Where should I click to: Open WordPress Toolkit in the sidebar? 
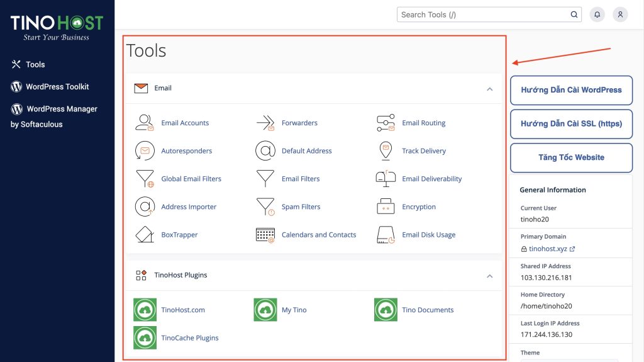[50, 86]
